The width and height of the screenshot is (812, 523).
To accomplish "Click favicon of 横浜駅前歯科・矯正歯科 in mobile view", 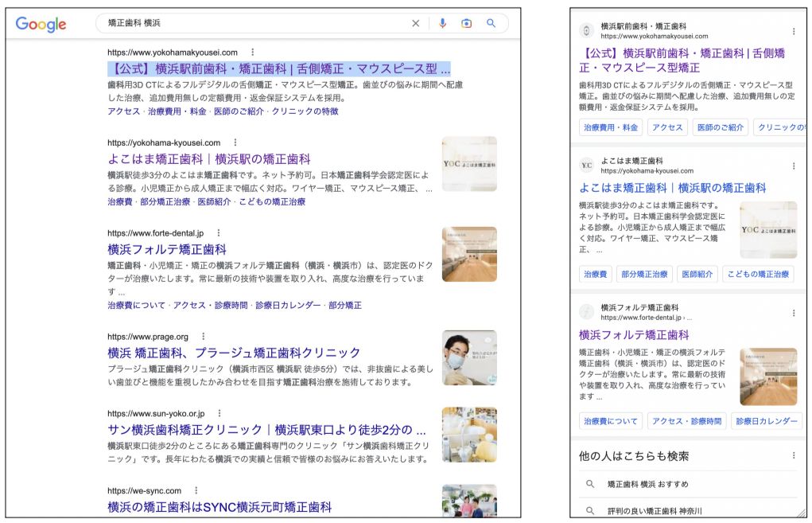I will (586, 30).
